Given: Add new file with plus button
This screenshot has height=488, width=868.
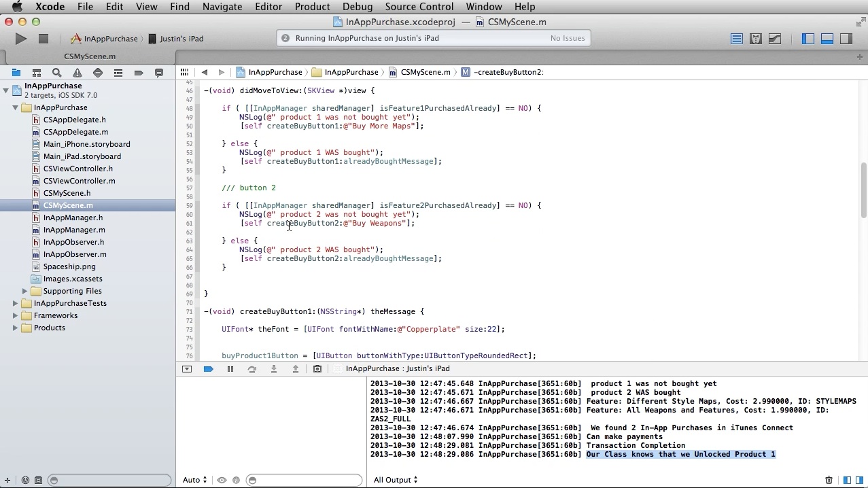Looking at the screenshot, I should coord(7,480).
